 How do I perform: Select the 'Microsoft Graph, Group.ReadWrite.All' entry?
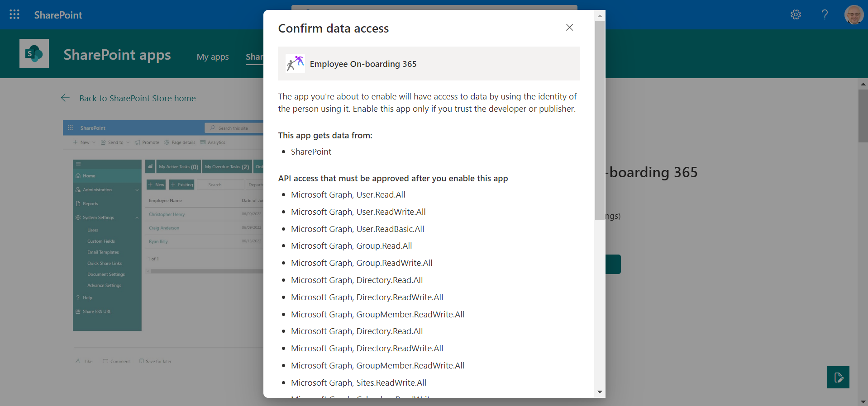point(362,263)
